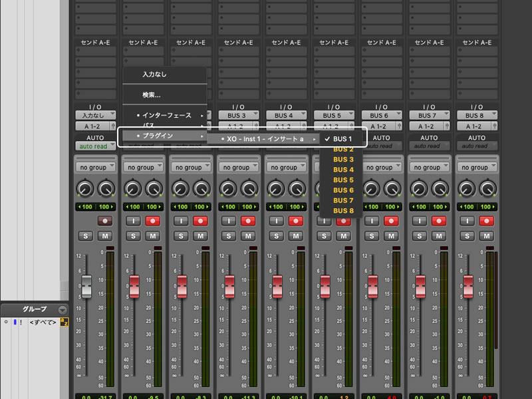The image size is (532, 399).
Task: Mute the BUS 4 input track
Action: click(296, 236)
